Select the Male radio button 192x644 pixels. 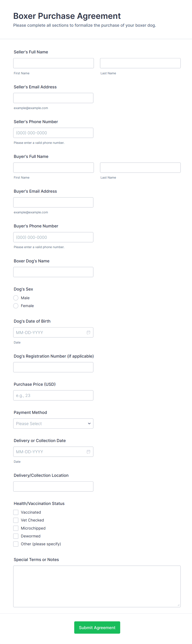click(x=16, y=298)
